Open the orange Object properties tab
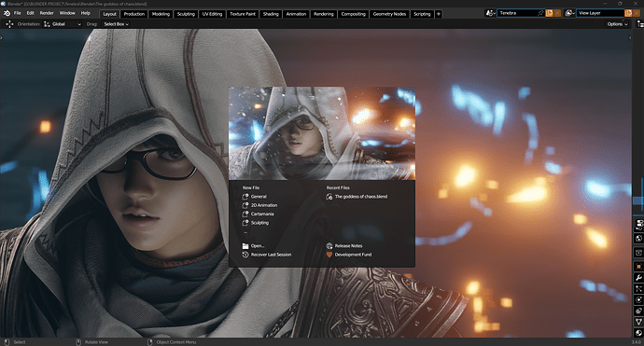This screenshot has width=644, height=346. [639, 267]
